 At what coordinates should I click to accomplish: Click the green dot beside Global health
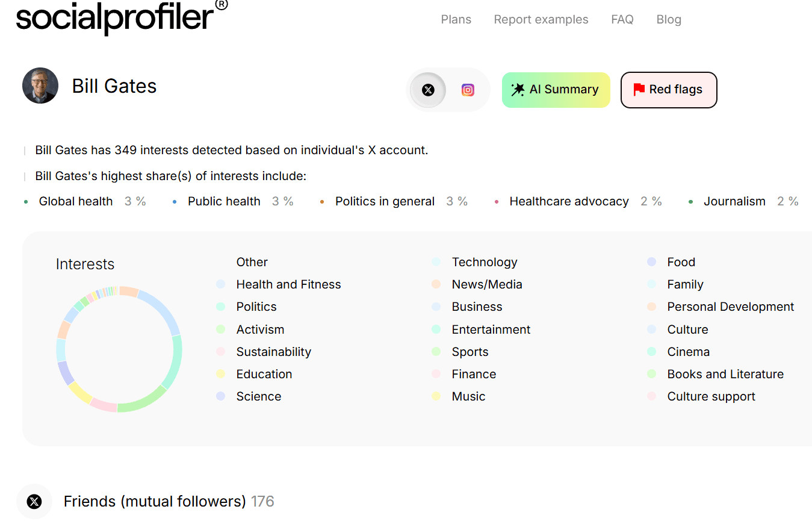[25, 201]
